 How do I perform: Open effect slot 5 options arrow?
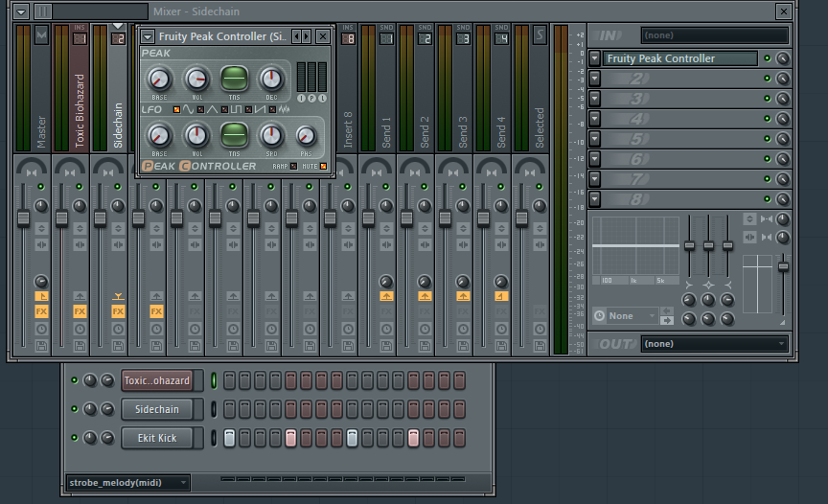click(594, 138)
